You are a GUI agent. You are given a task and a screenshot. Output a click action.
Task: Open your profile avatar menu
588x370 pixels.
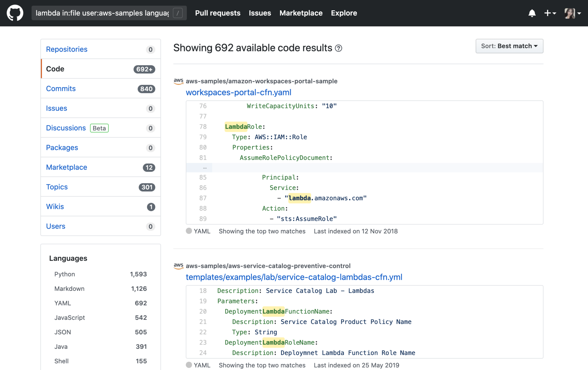click(x=570, y=13)
